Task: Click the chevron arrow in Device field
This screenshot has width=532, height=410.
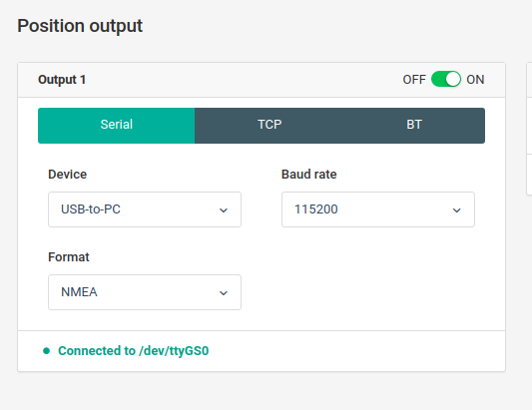Action: (224, 210)
